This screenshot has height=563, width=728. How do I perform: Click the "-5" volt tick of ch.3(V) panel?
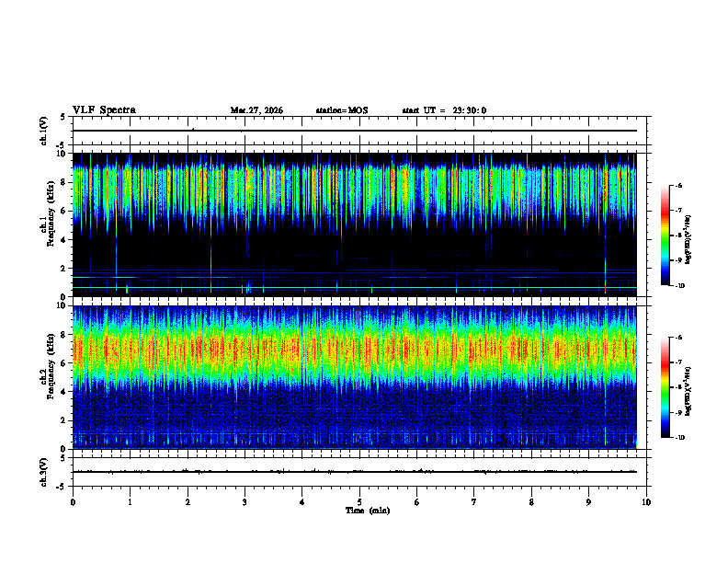61,487
